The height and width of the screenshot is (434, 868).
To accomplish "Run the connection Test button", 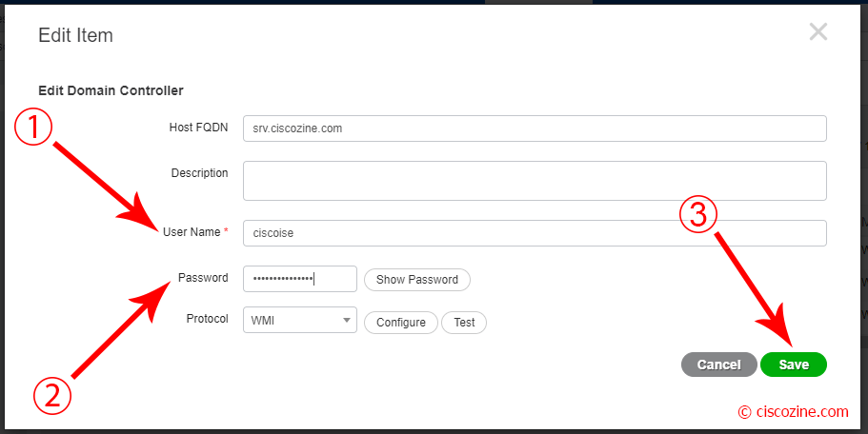I will click(x=464, y=323).
